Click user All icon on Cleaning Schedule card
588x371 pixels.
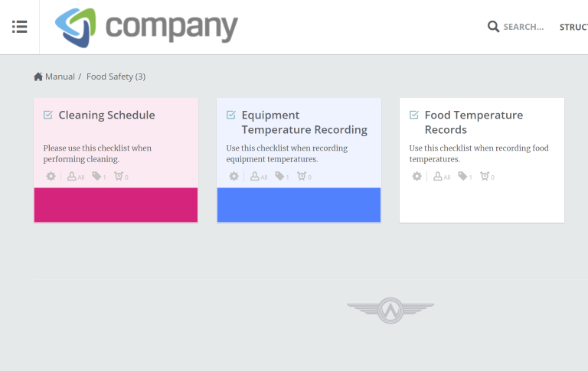coord(76,177)
